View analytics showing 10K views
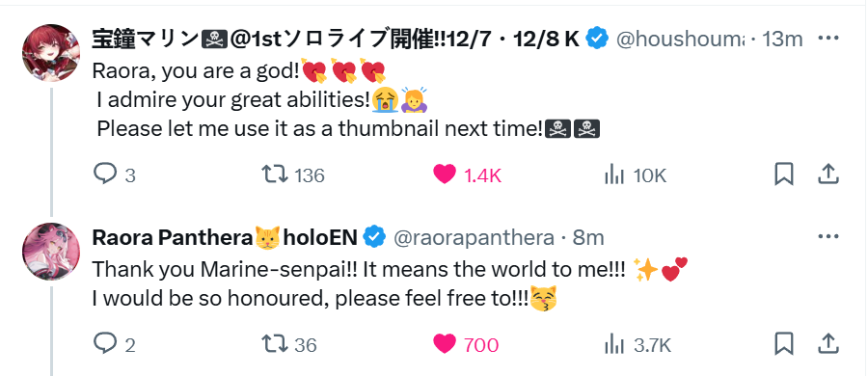Screen dimensions: 868x376 point(636,175)
